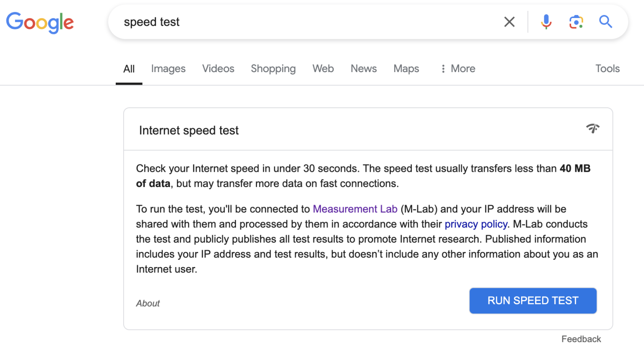Click the Wi-Fi speed icon on the card
The image size is (644, 350).
[x=593, y=129]
